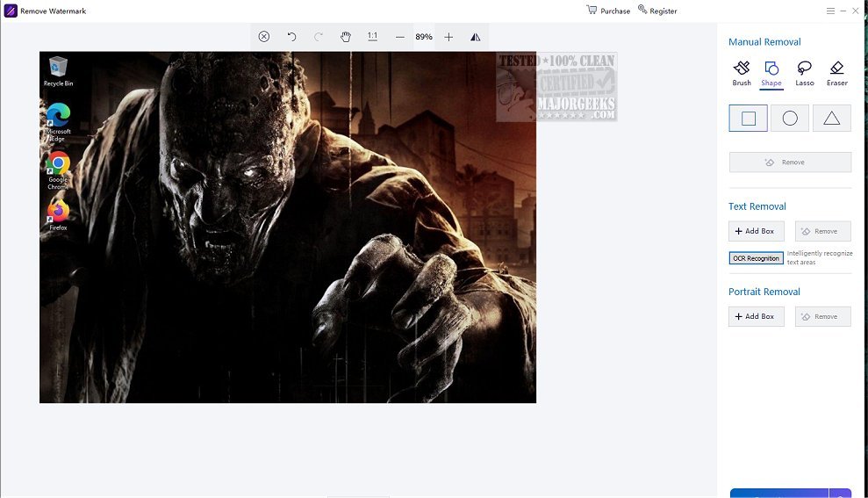Choose the triangle shape
This screenshot has height=498, width=868.
[831, 118]
